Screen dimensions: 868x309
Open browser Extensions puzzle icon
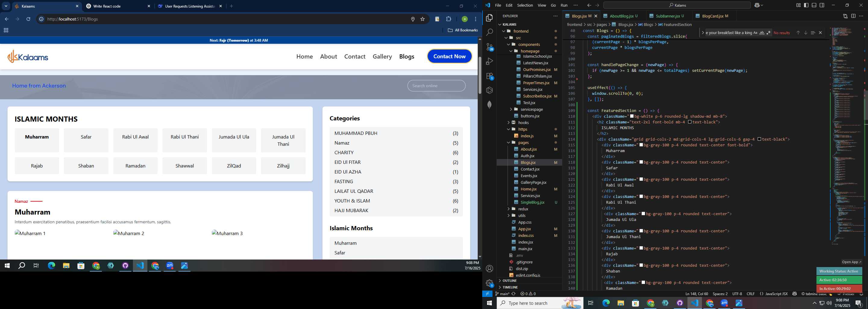pos(448,19)
